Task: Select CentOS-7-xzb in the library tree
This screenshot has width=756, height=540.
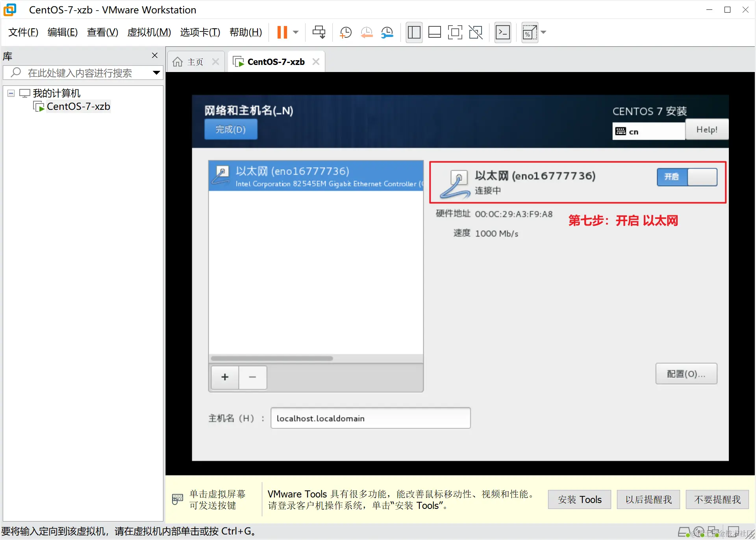Action: point(78,107)
